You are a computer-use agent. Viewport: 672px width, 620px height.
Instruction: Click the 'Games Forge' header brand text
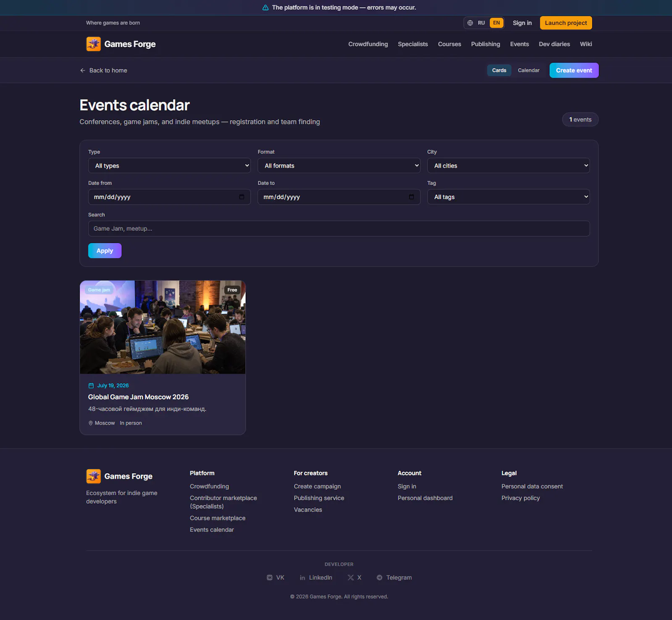pyautogui.click(x=130, y=44)
